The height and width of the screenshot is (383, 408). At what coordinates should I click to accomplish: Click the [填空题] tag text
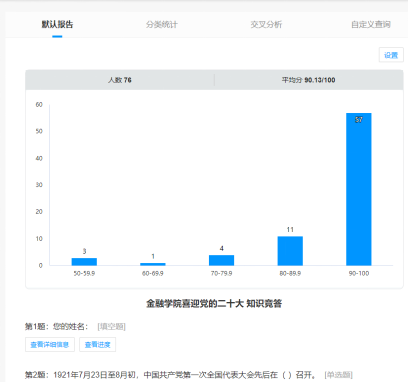[111, 326]
